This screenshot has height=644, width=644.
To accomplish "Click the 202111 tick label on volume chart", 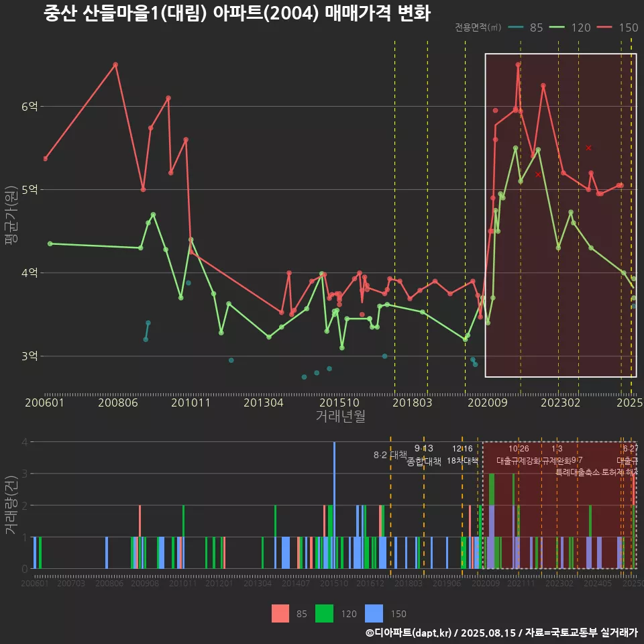I will coord(521,583).
